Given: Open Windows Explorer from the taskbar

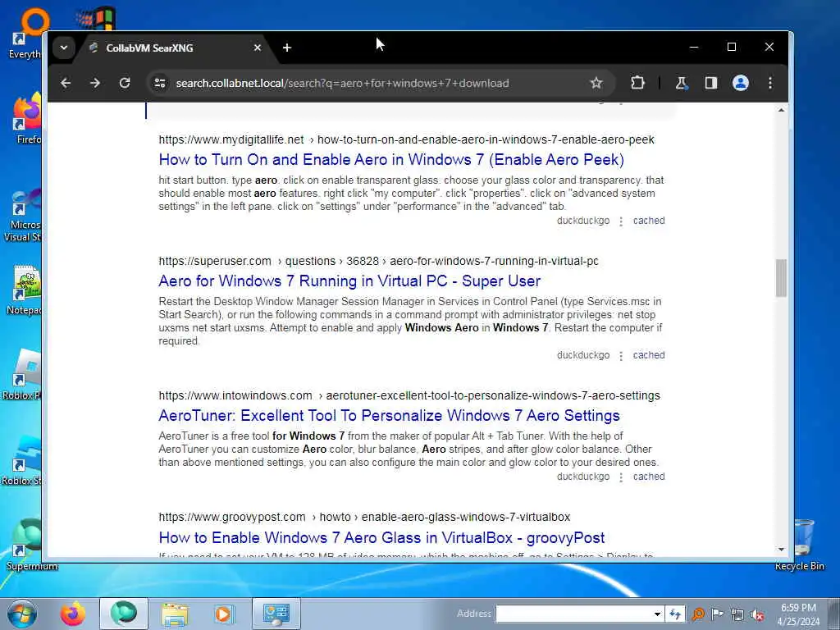Looking at the screenshot, I should point(176,614).
